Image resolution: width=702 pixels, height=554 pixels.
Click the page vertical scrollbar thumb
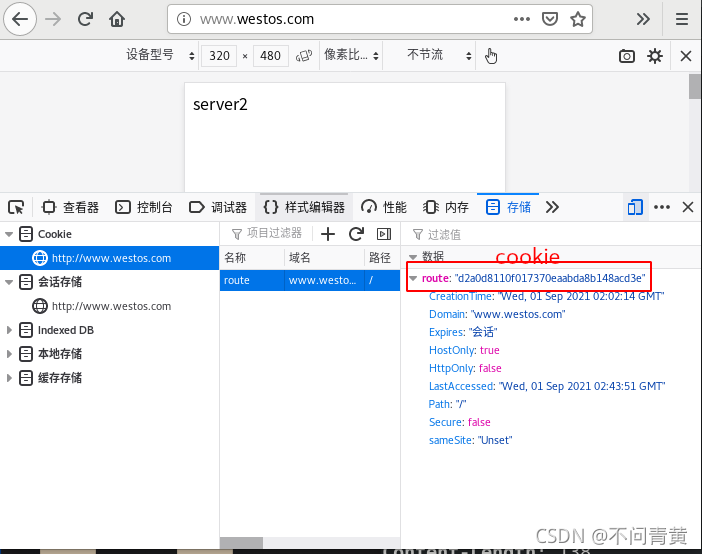click(x=695, y=86)
